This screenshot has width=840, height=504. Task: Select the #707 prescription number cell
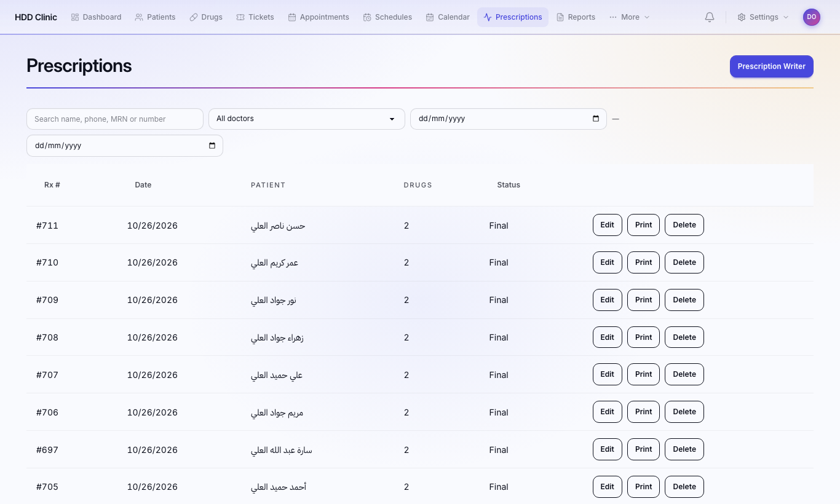47,375
